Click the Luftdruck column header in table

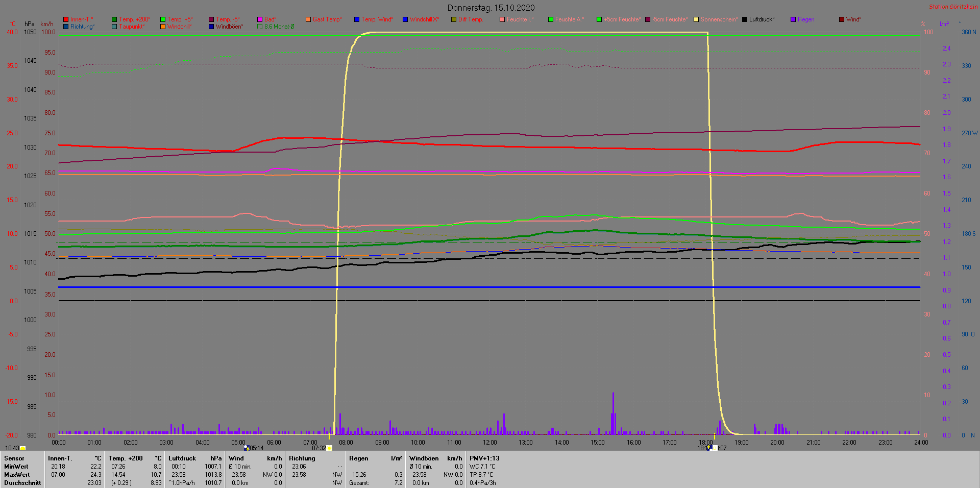pos(182,458)
